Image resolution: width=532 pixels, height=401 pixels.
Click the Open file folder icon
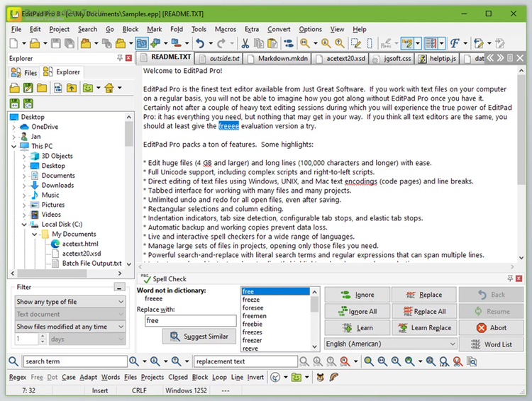tap(35, 43)
